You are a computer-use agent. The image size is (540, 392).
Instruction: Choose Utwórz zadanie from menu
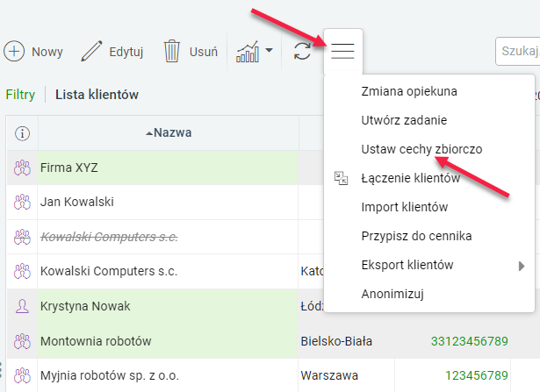coord(404,120)
